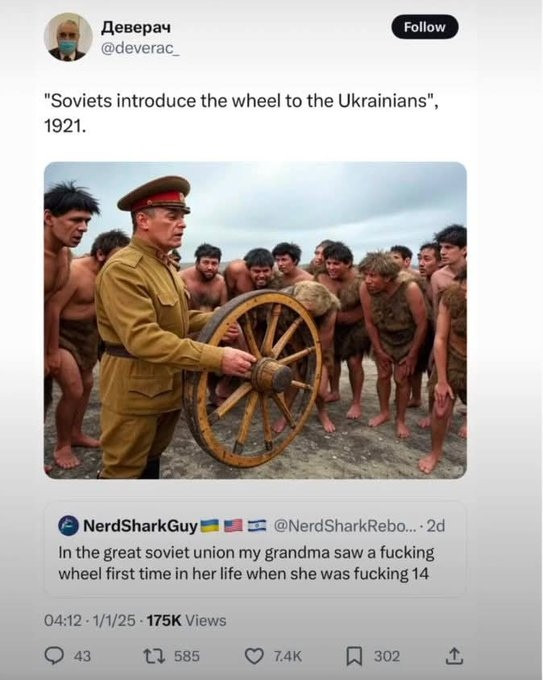Select the NerdSharkGuy display name

point(140,526)
